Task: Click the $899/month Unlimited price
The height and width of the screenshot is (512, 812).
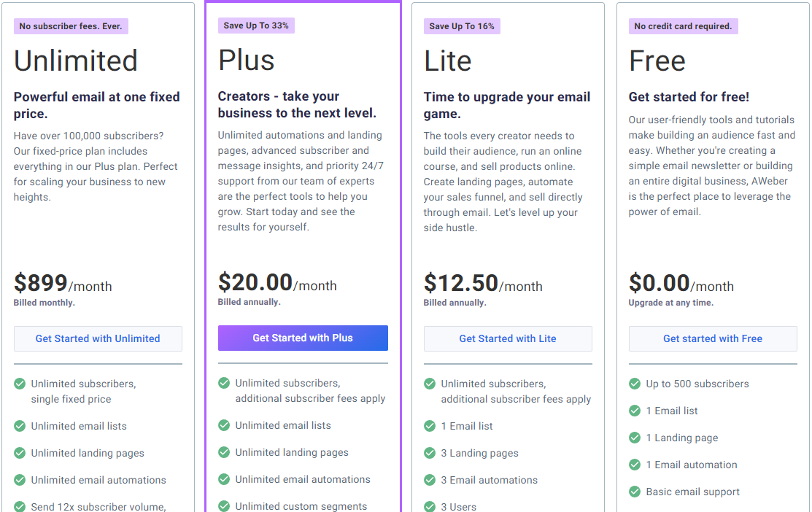Action: (x=63, y=283)
